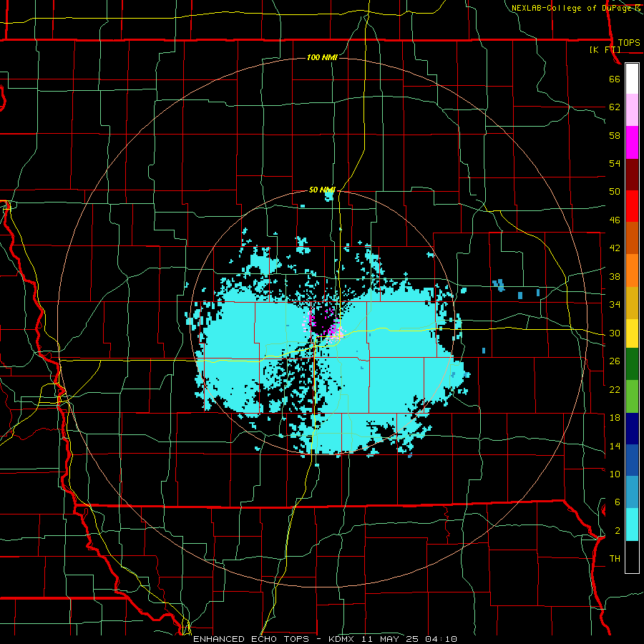The height and width of the screenshot is (644, 644).
Task: Select the 22 legend value
Action: 615,389
